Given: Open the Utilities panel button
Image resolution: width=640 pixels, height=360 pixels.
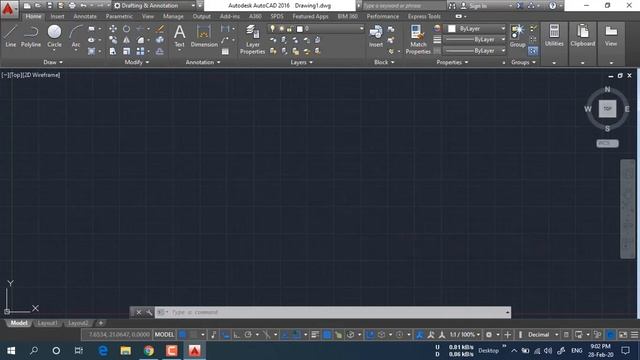Looking at the screenshot, I should (554, 36).
